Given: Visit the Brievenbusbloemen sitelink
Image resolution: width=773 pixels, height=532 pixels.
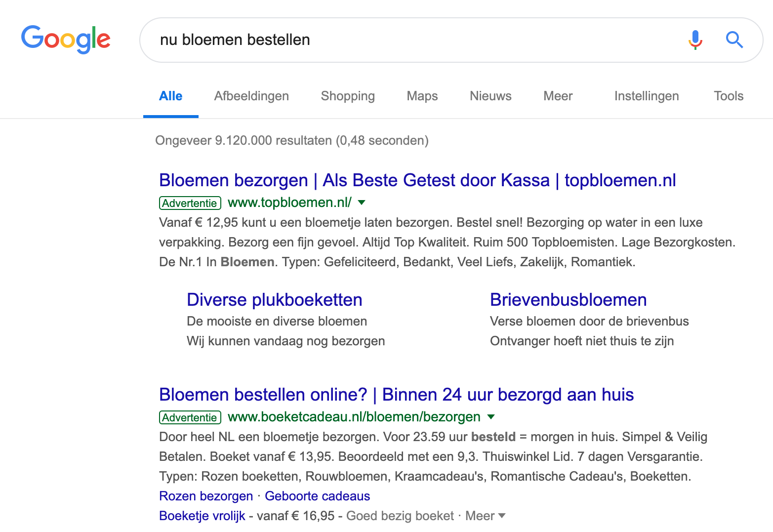Looking at the screenshot, I should pyautogui.click(x=568, y=300).
